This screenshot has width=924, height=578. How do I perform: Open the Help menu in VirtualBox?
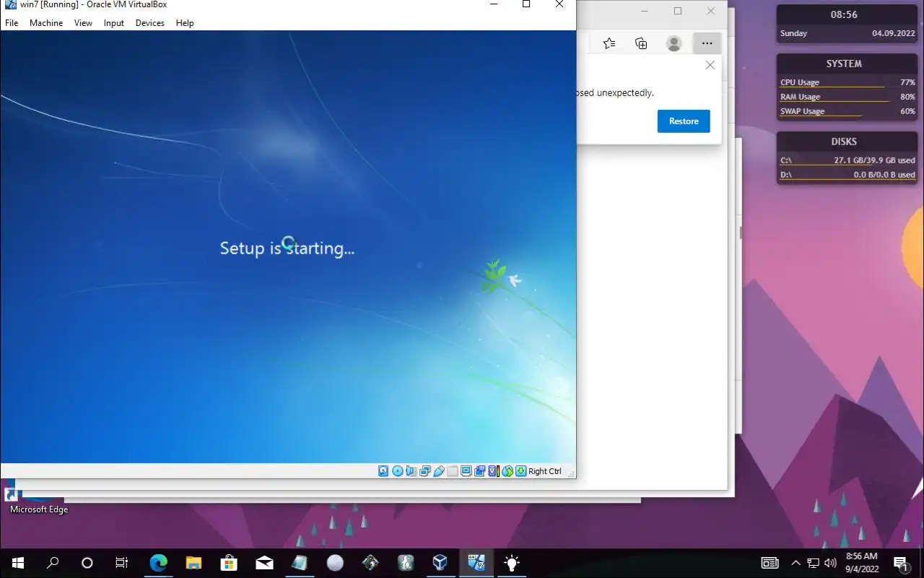(x=185, y=23)
